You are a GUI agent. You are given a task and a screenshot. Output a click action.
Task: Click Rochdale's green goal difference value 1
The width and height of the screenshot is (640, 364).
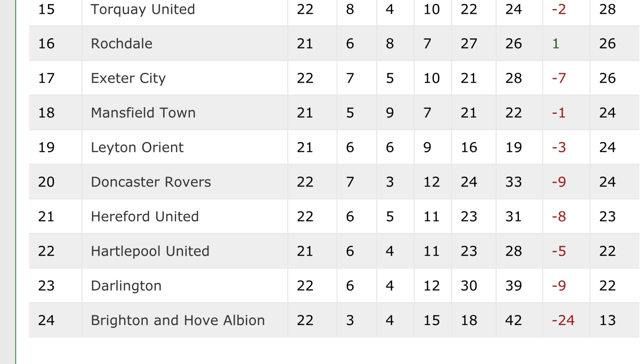coord(556,44)
